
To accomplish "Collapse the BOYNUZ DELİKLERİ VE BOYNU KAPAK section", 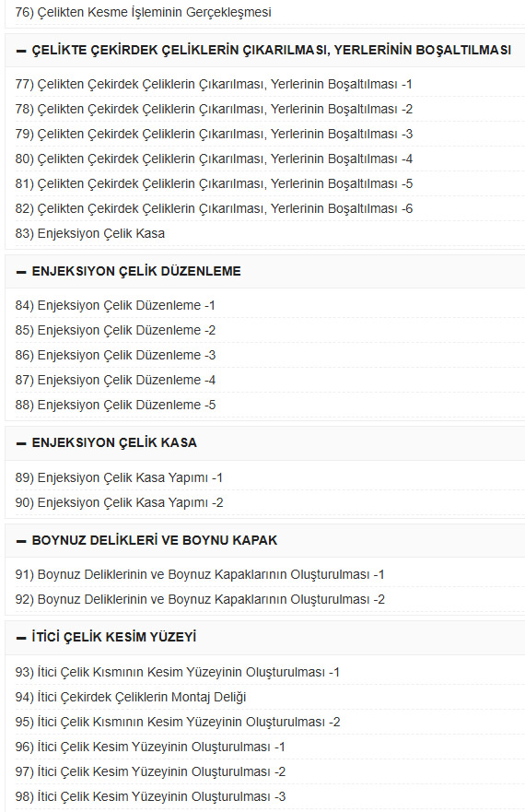I will coord(21,541).
